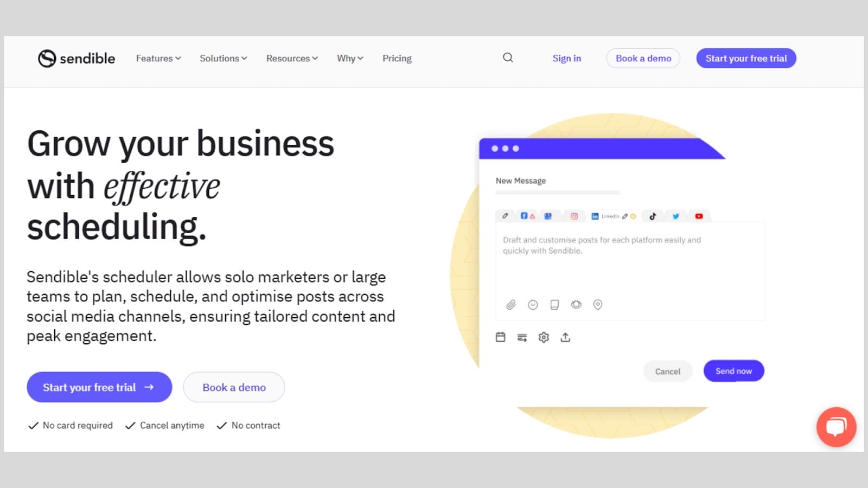Image resolution: width=868 pixels, height=488 pixels.
Task: Open the chat widget bubble
Action: click(836, 427)
